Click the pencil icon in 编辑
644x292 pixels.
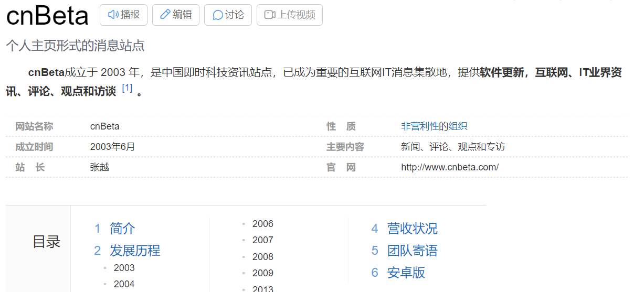165,15
